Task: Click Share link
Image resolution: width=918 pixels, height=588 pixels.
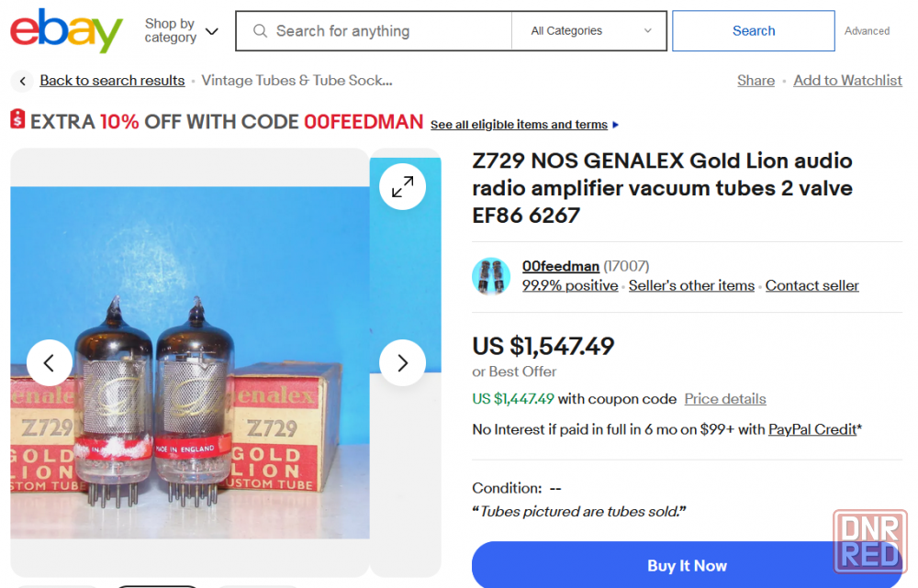Action: [x=756, y=80]
